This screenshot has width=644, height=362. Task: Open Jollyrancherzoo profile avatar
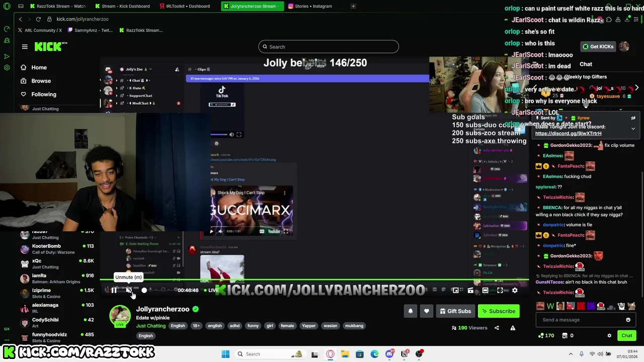120,316
